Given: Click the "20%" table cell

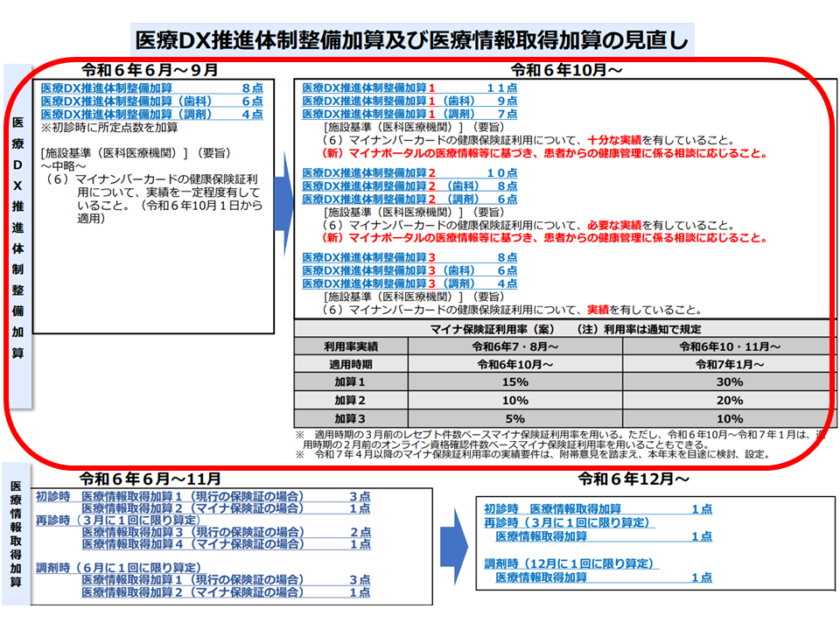Looking at the screenshot, I should 730,400.
